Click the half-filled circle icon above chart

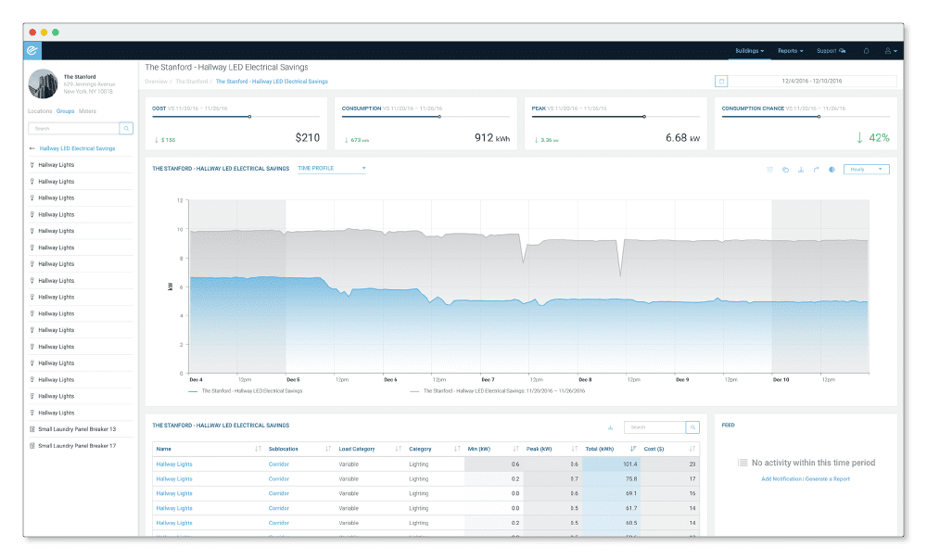832,170
